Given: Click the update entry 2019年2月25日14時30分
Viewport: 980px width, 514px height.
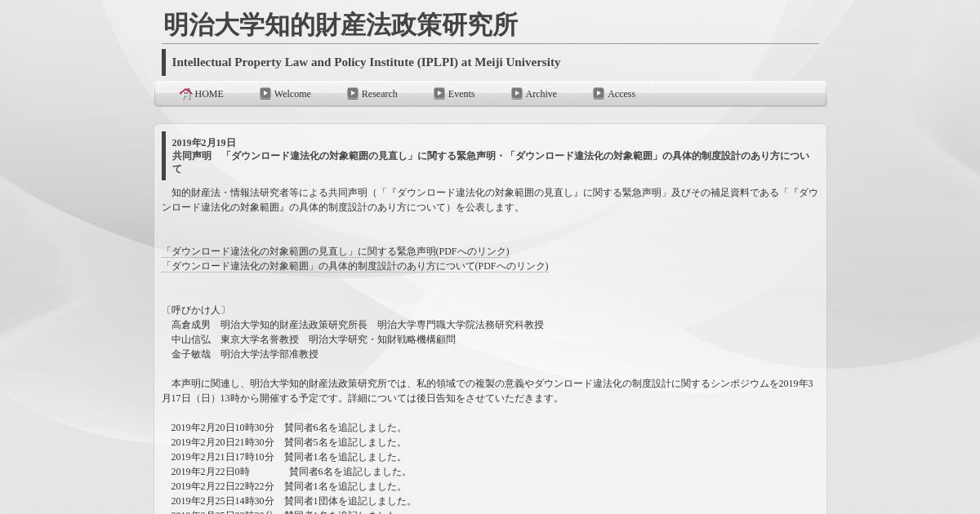Looking at the screenshot, I should (x=293, y=501).
